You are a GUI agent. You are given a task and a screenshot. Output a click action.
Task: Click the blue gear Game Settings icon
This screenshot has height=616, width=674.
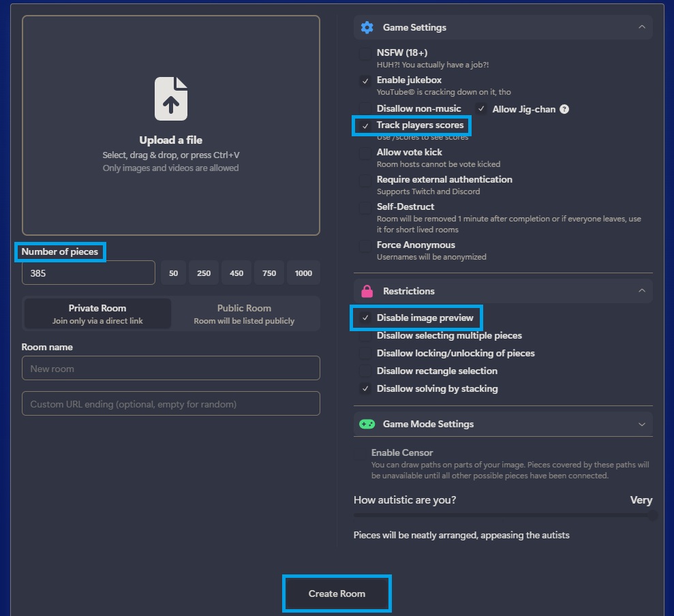coord(367,27)
